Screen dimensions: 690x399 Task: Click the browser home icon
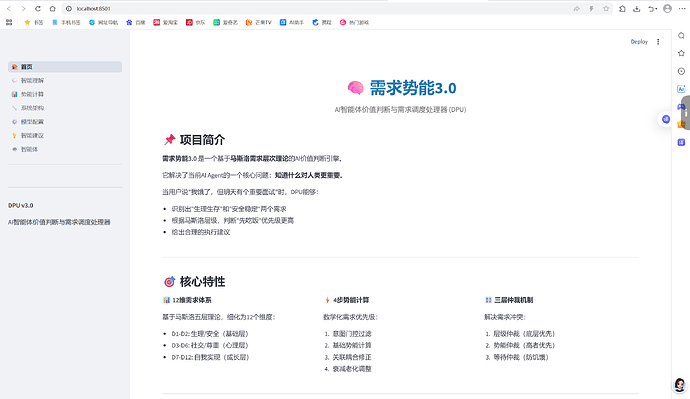pos(52,9)
